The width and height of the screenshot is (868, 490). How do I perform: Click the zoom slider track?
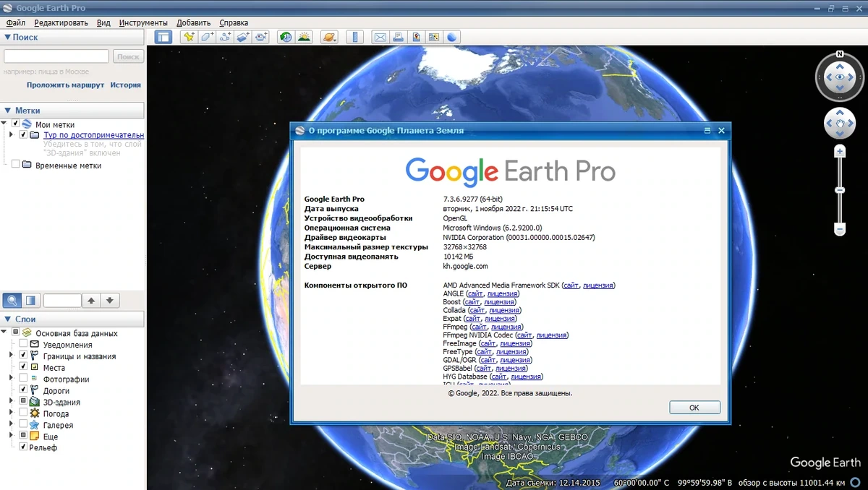pos(840,190)
